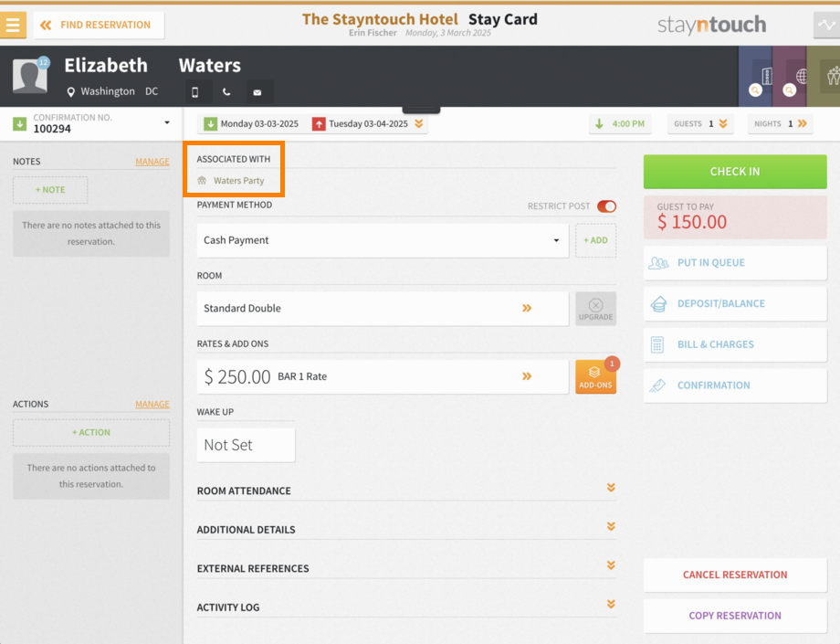Add another payment method
This screenshot has width=840, height=644.
point(595,240)
